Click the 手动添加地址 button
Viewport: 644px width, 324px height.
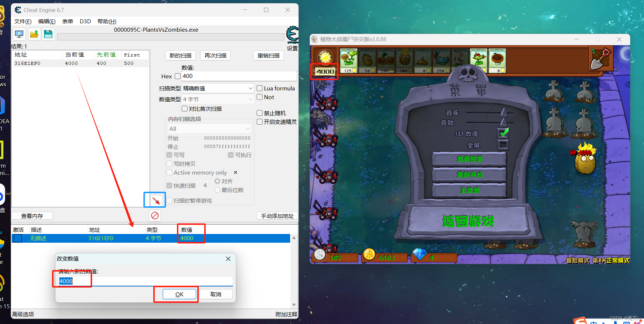(277, 216)
